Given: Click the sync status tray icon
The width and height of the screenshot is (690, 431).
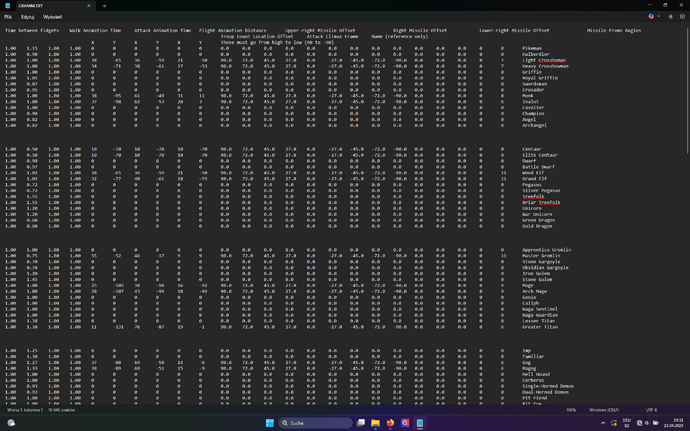Looking at the screenshot, I should tap(614, 423).
